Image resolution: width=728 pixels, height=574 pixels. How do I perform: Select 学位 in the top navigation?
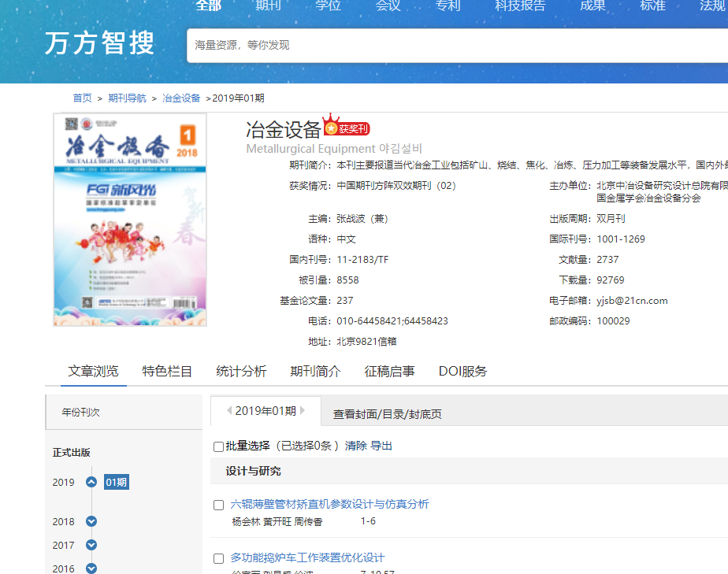point(328,6)
